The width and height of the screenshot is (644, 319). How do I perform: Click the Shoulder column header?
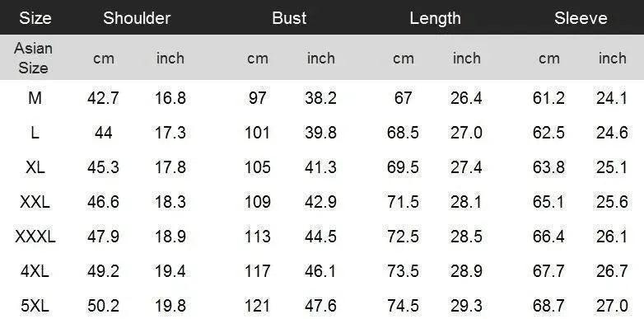click(x=137, y=18)
